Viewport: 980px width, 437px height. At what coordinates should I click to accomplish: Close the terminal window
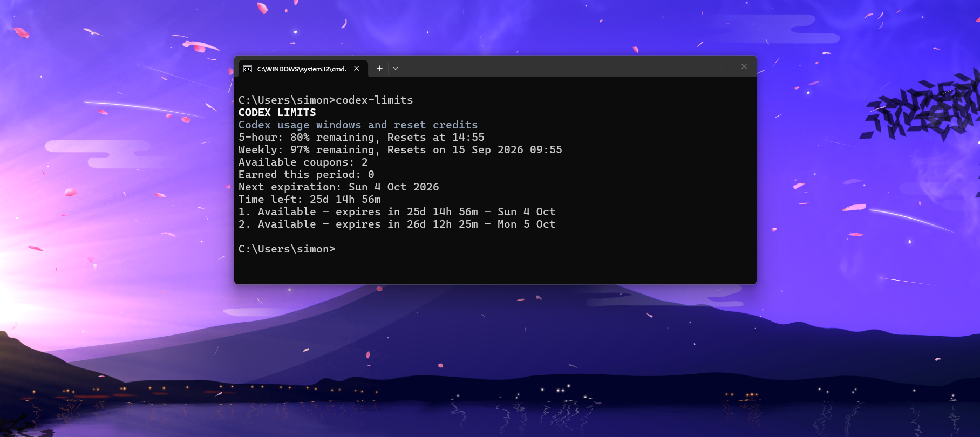pos(744,66)
